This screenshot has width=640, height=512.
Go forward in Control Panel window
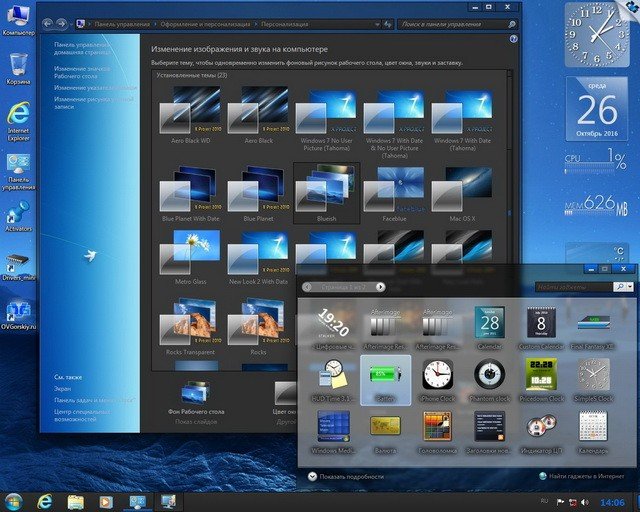(61, 24)
